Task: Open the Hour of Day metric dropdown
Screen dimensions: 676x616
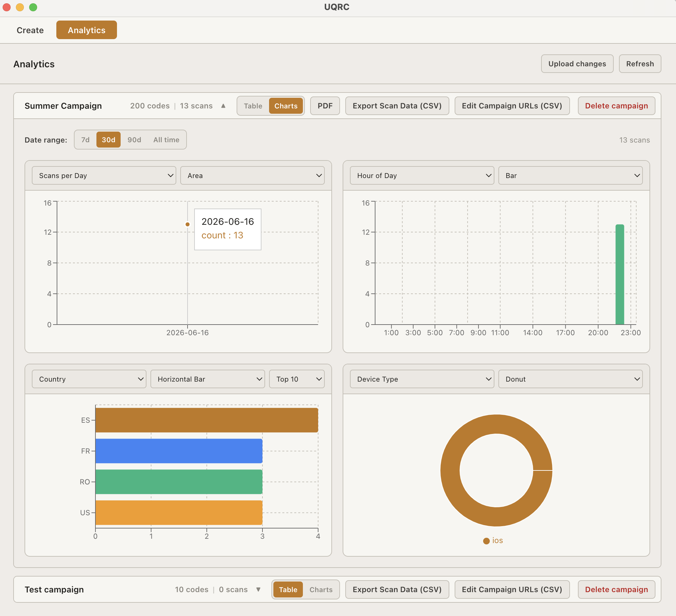Action: pos(422,175)
